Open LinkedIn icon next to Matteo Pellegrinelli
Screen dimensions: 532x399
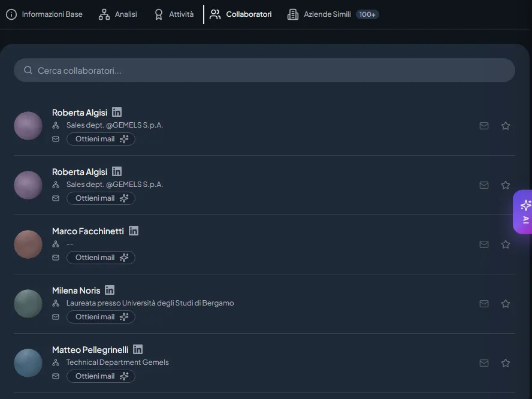[138, 349]
